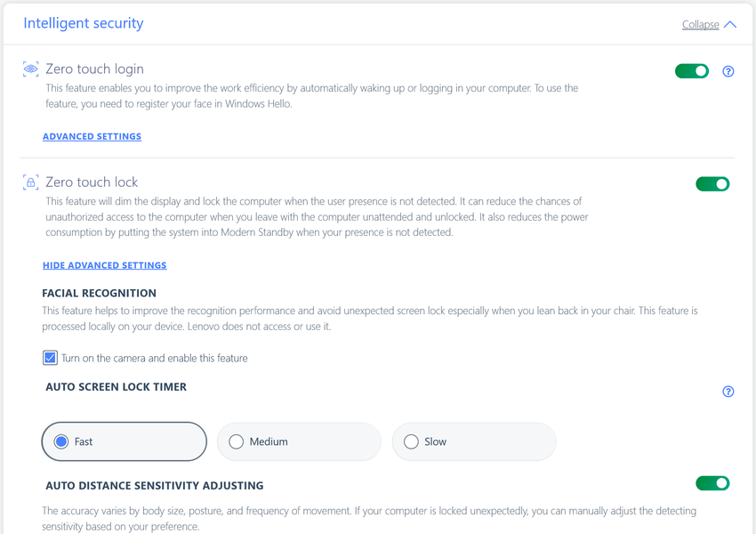Screen dimensions: 756x534
Task: Click the Zero touch lock heading text
Action: (92, 182)
